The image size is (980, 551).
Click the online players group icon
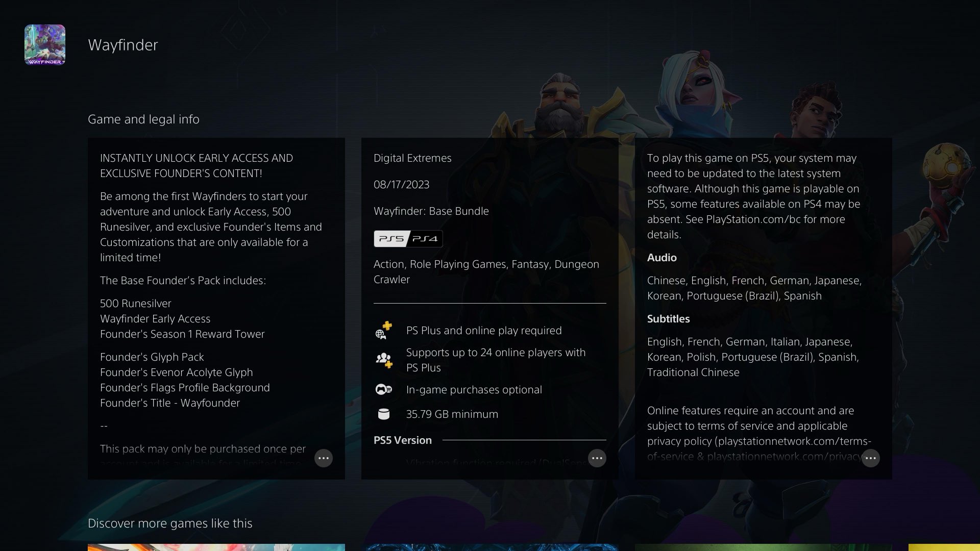[384, 360]
